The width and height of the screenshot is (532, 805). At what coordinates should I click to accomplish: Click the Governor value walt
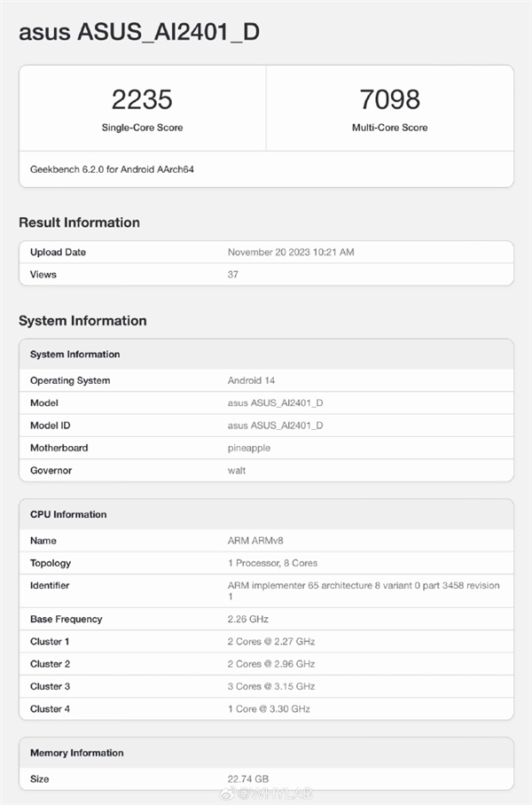(237, 471)
